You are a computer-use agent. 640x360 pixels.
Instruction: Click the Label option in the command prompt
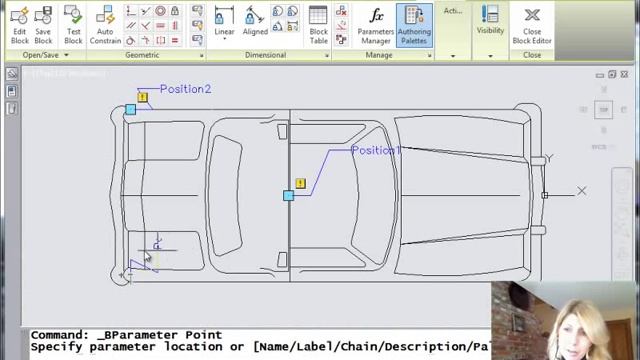[x=313, y=347]
